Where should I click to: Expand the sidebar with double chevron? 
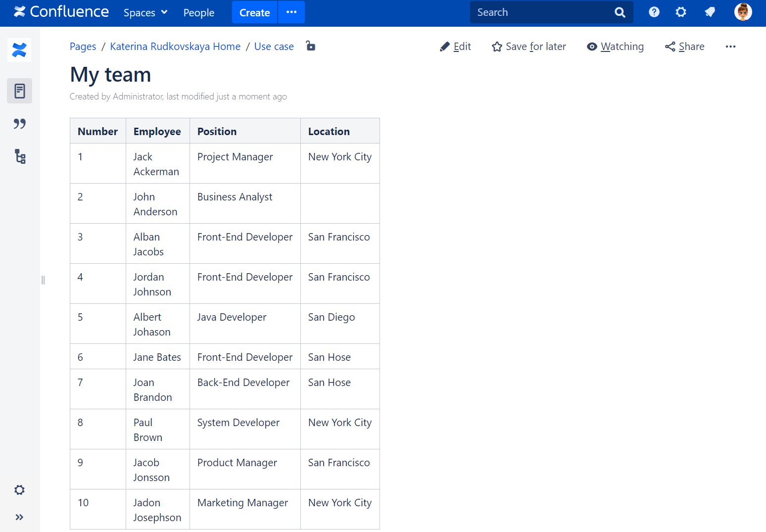click(19, 517)
